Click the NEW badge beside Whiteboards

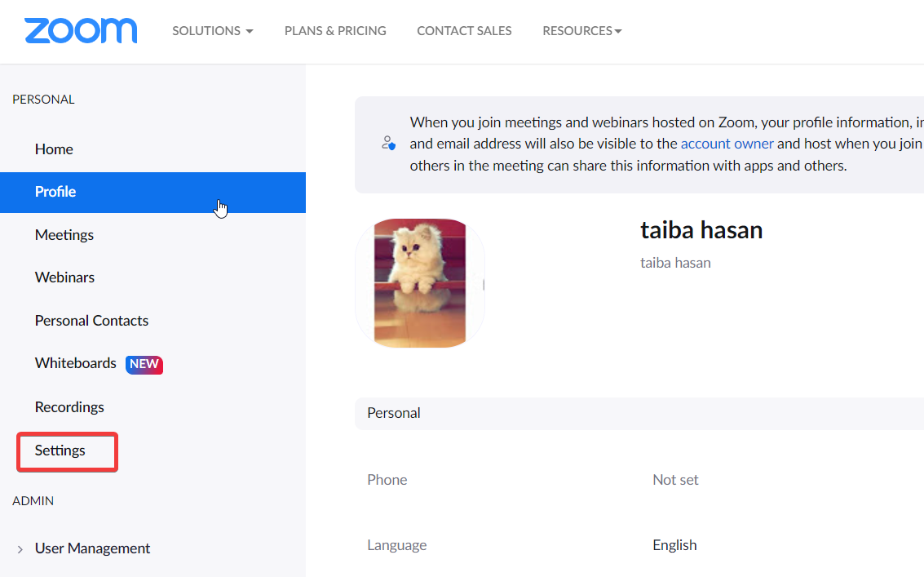tap(144, 364)
